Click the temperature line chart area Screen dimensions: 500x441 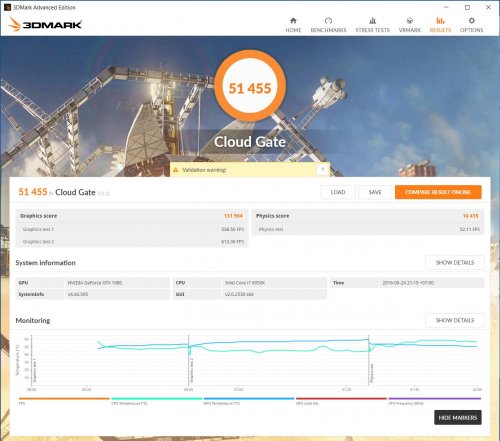254,360
